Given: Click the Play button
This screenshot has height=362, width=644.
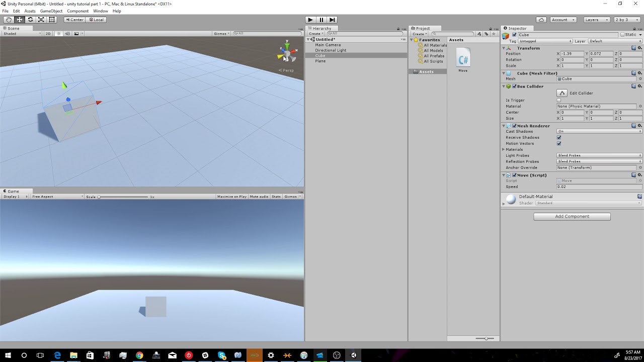Looking at the screenshot, I should click(310, 20).
